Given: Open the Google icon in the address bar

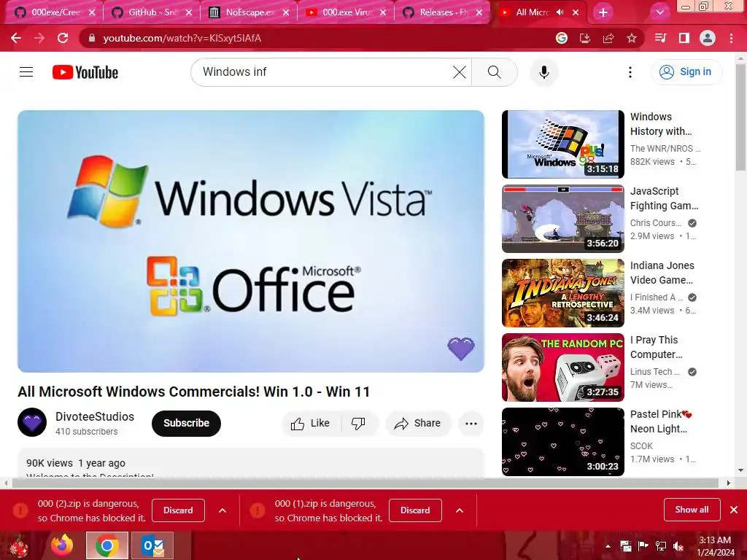Looking at the screenshot, I should [x=562, y=38].
